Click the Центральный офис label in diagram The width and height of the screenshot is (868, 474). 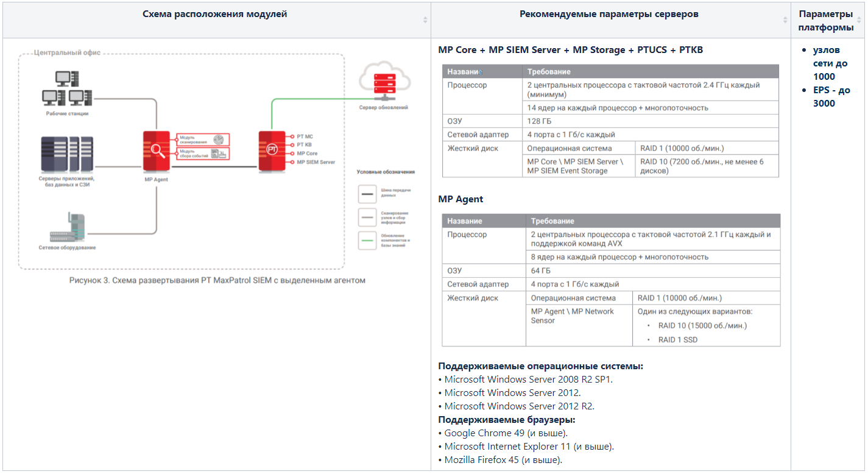point(67,53)
